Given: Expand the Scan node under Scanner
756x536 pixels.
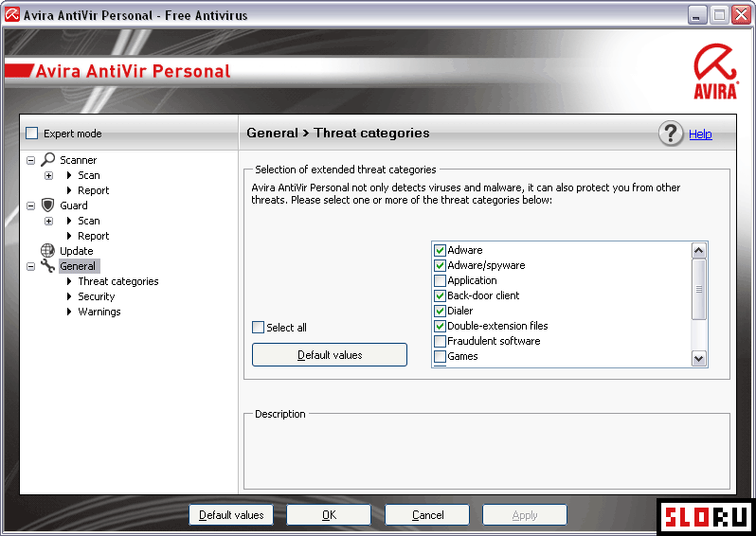Looking at the screenshot, I should point(48,175).
